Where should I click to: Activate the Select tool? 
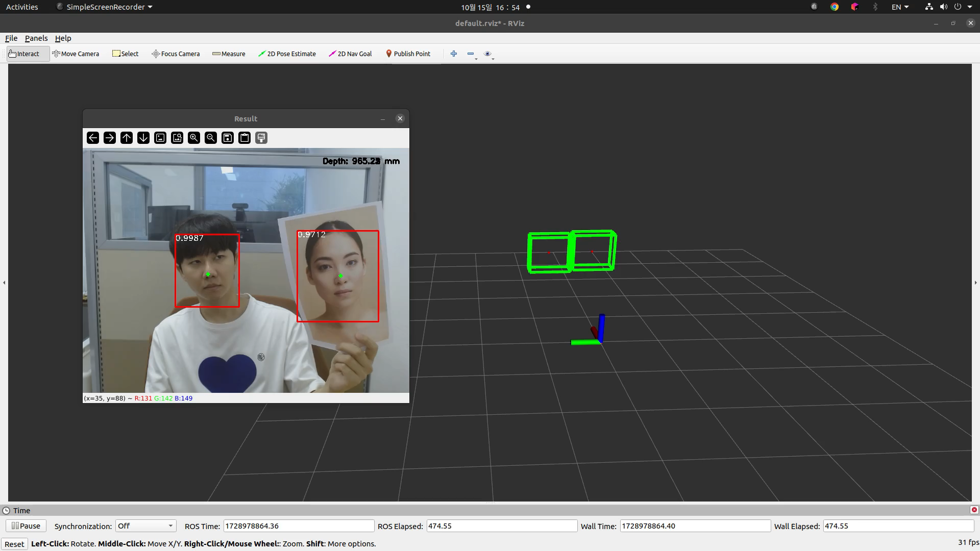click(125, 54)
